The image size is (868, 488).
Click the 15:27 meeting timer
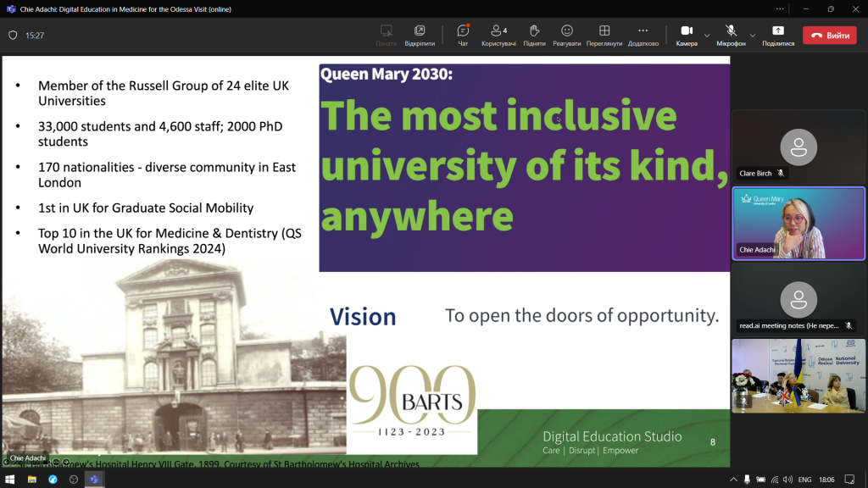(x=35, y=36)
